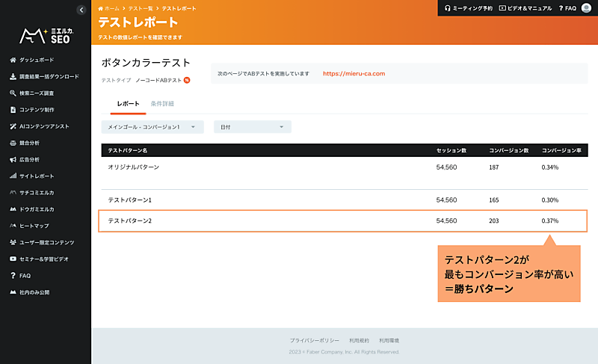Click the YouTube icon for セミナー&学習ビデオ

[x=13, y=259]
